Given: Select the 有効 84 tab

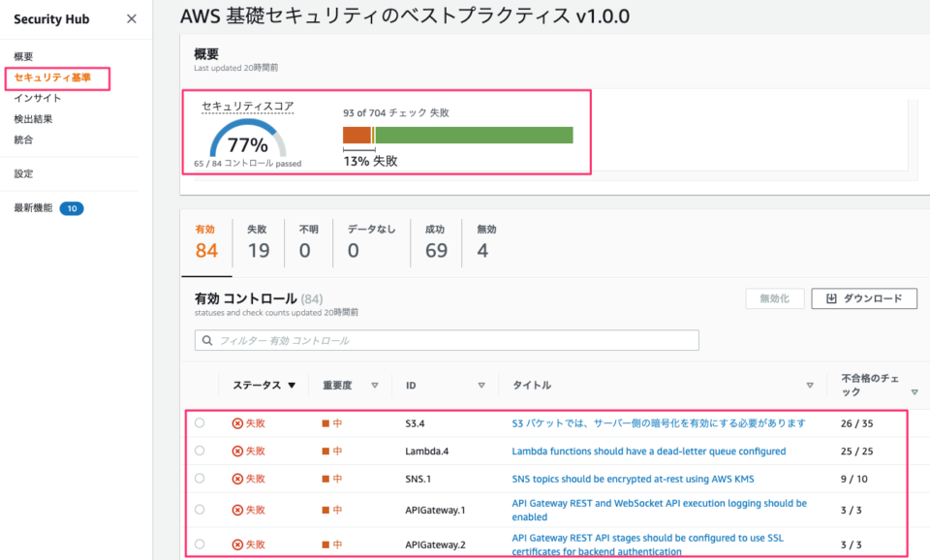Looking at the screenshot, I should tap(206, 243).
